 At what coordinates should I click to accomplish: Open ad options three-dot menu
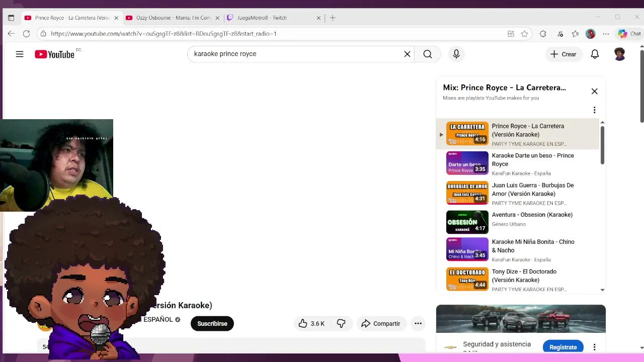click(594, 347)
